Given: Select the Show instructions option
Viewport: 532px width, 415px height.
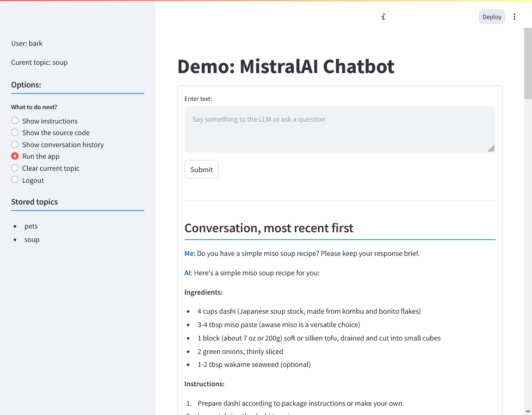Looking at the screenshot, I should pos(44,121).
